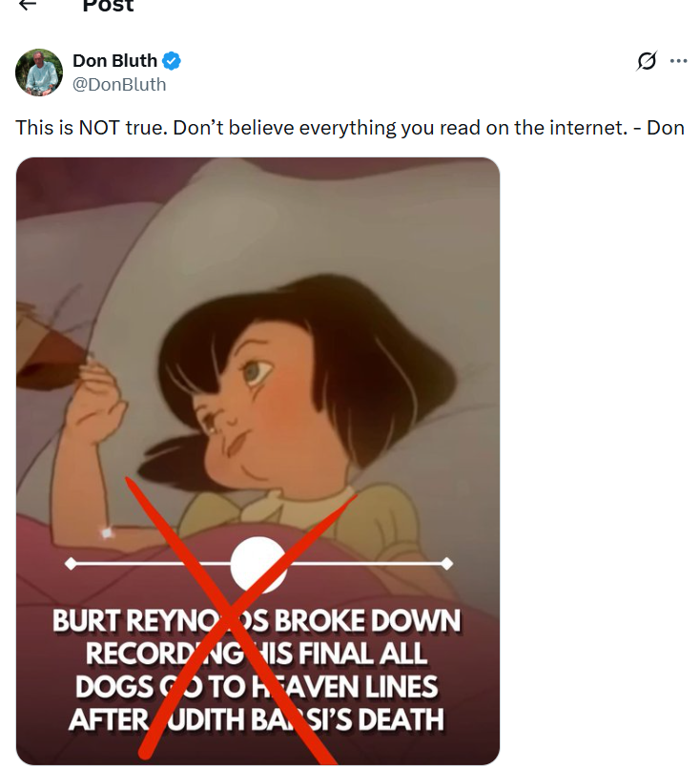The height and width of the screenshot is (769, 700).
Task: Click the small white sparkle on the blanket
Action: 107,531
